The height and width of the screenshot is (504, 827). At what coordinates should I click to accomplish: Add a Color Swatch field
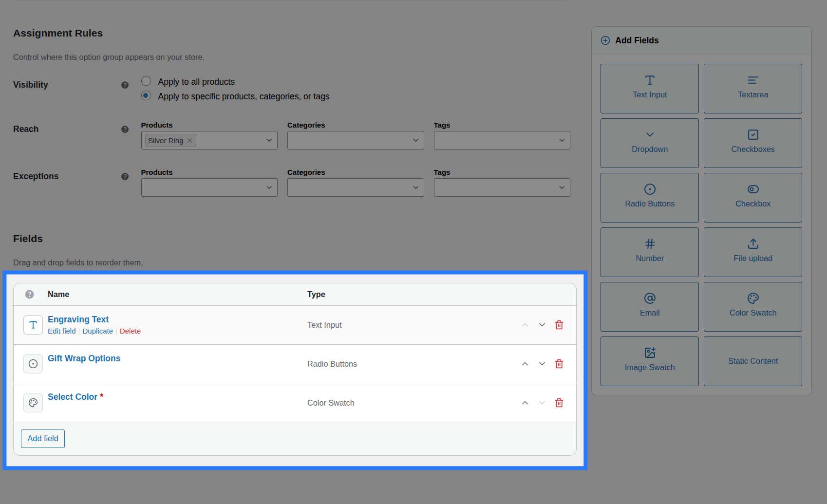pyautogui.click(x=752, y=307)
